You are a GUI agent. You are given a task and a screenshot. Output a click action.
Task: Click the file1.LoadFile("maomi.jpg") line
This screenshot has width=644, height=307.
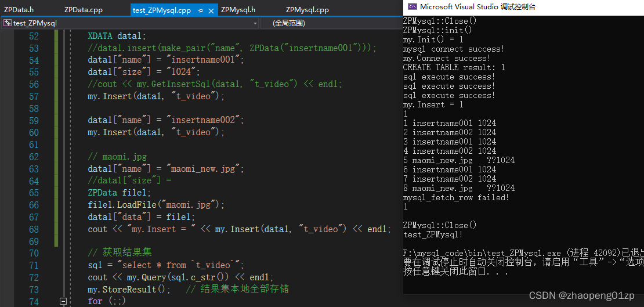[157, 205]
